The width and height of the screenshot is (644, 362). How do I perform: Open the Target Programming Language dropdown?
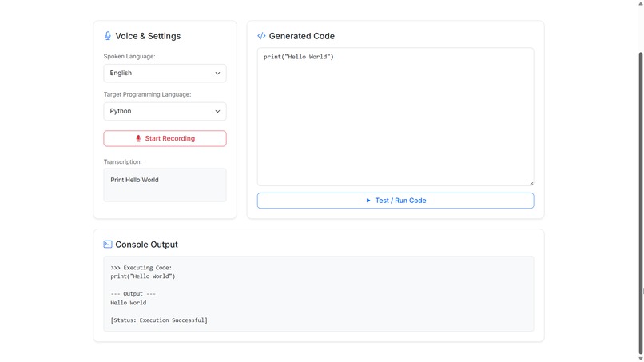(x=165, y=111)
